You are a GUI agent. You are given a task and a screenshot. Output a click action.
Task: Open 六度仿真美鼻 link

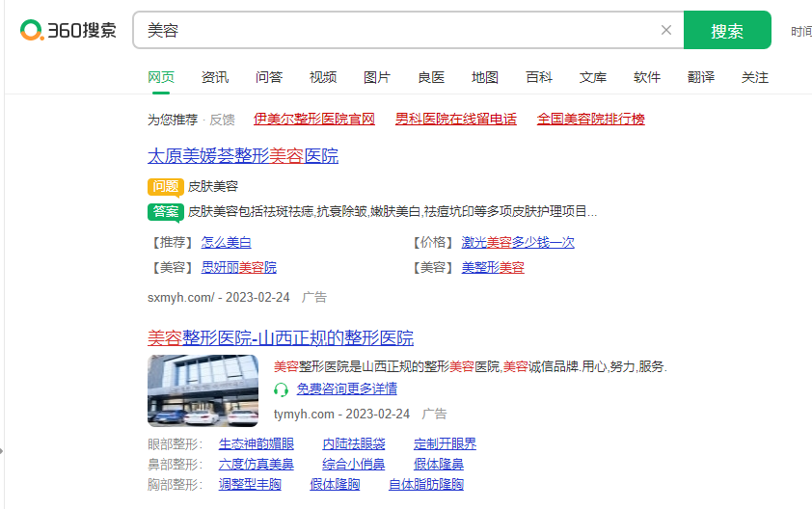click(257, 464)
